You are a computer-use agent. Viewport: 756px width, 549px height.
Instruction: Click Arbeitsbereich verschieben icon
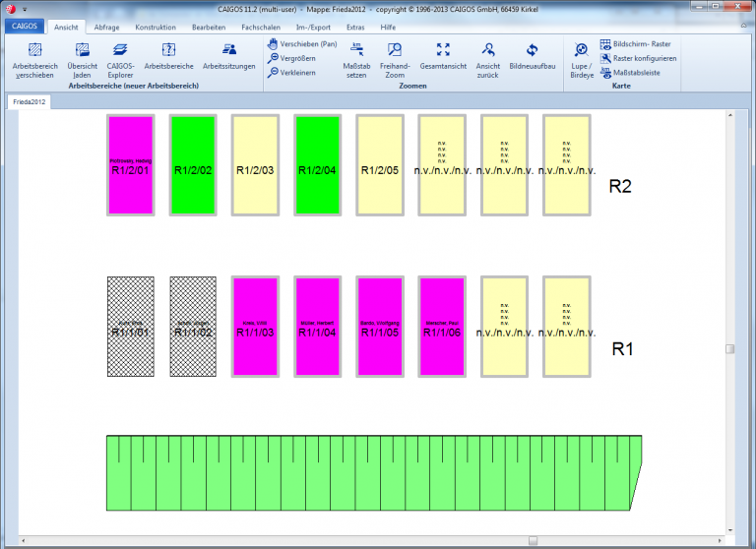tap(34, 51)
